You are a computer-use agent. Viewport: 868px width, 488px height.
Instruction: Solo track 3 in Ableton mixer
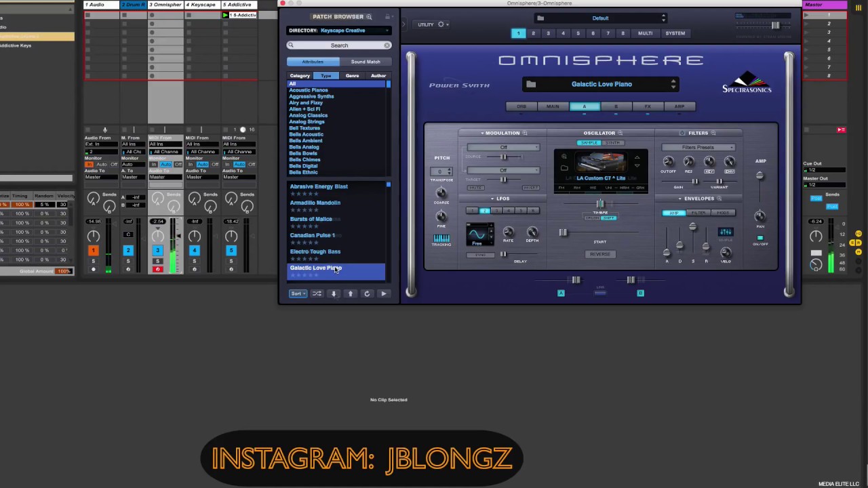157,261
